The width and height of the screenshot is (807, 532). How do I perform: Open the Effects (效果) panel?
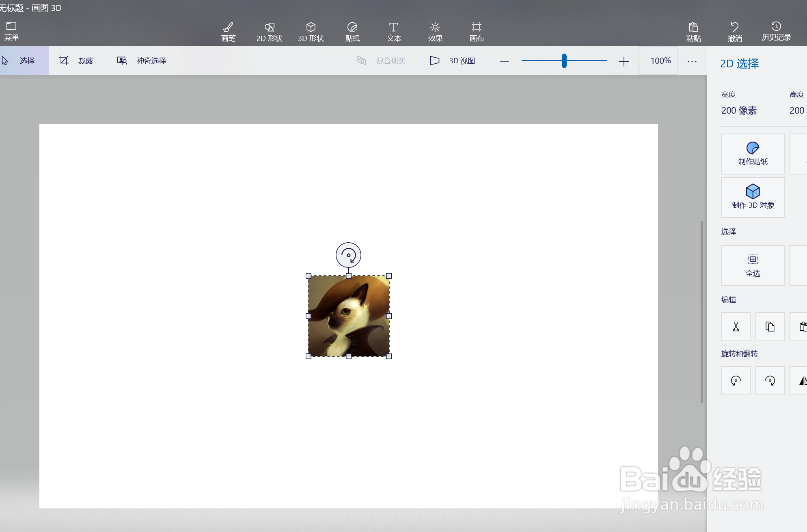(x=435, y=32)
